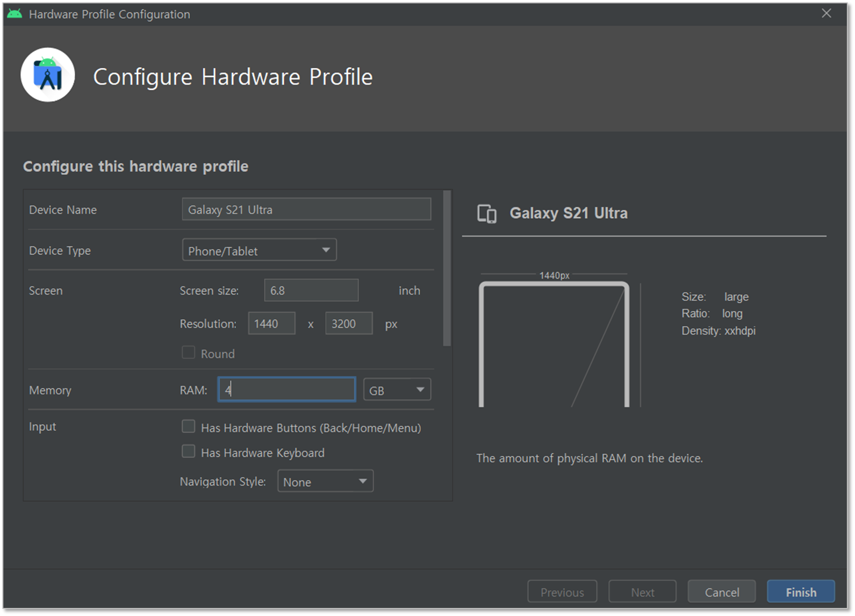Click the Screen size input field
Viewport: 855px width, 616px height.
click(311, 290)
